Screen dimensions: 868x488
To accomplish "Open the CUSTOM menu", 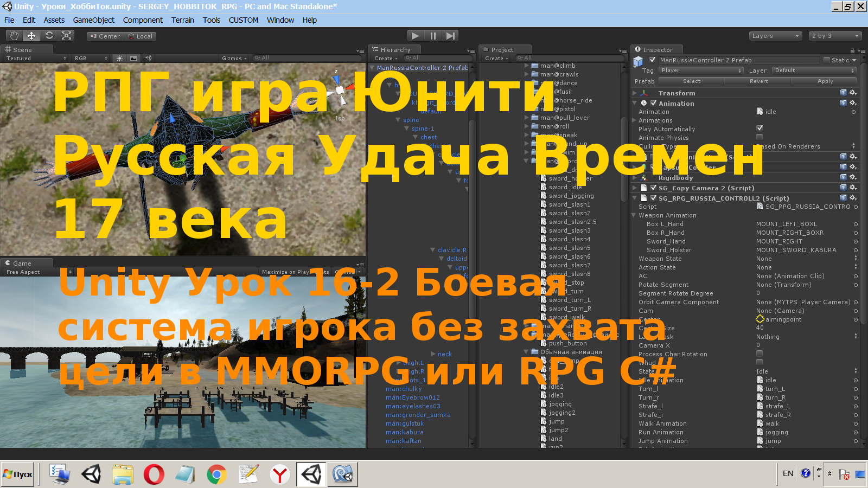I will (x=243, y=20).
